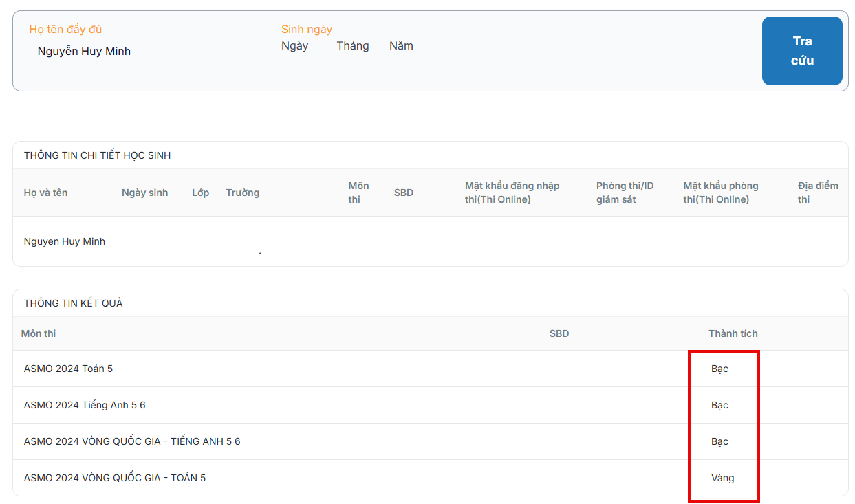Click the Họ và tên column header
The image size is (855, 504).
pos(45,193)
